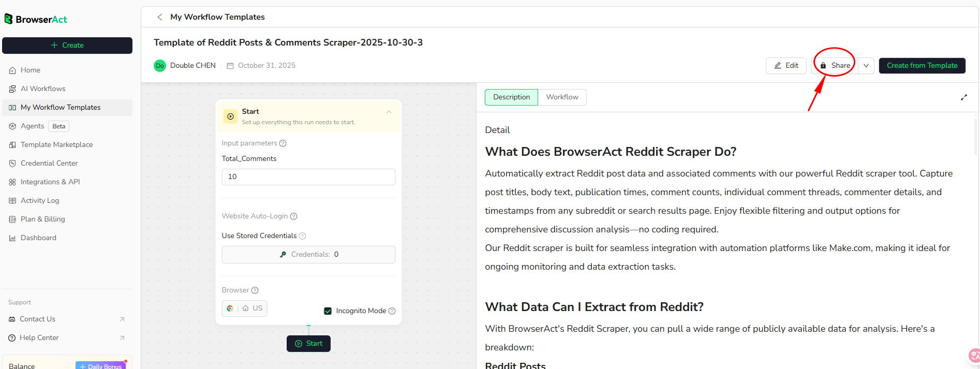Screen dimensions: 980x369
Task: Switch to the Workflow tab
Action: 562,97
